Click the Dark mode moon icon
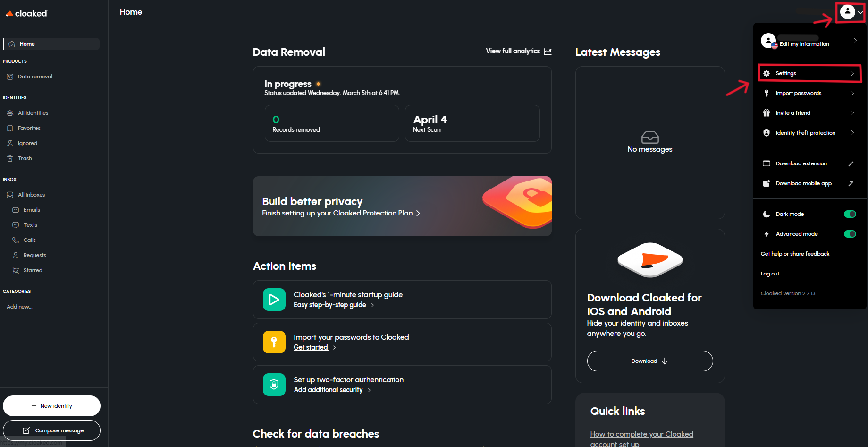Screen dimensions: 868x447 pyautogui.click(x=767, y=214)
